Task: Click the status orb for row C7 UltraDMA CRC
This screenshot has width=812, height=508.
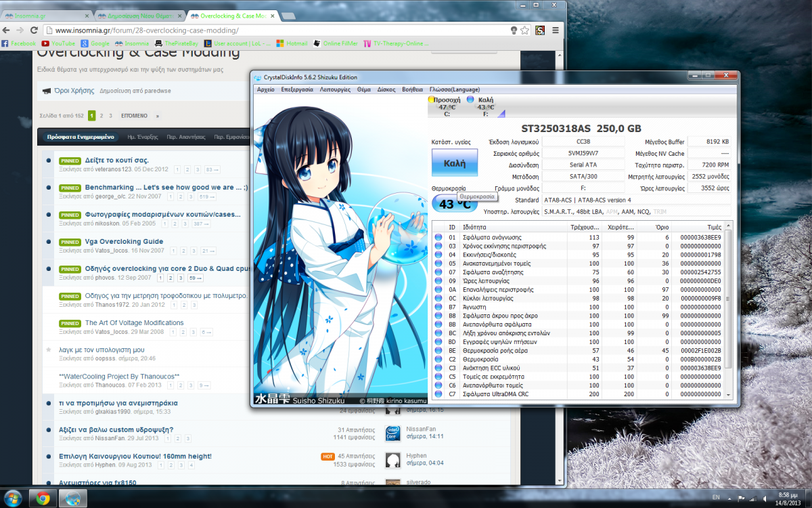Action: click(438, 394)
